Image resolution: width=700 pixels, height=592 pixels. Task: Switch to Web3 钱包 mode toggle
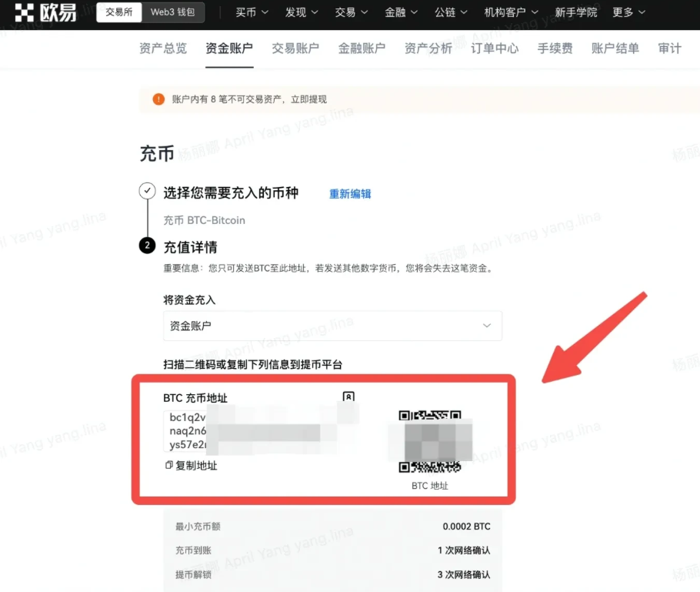click(173, 12)
